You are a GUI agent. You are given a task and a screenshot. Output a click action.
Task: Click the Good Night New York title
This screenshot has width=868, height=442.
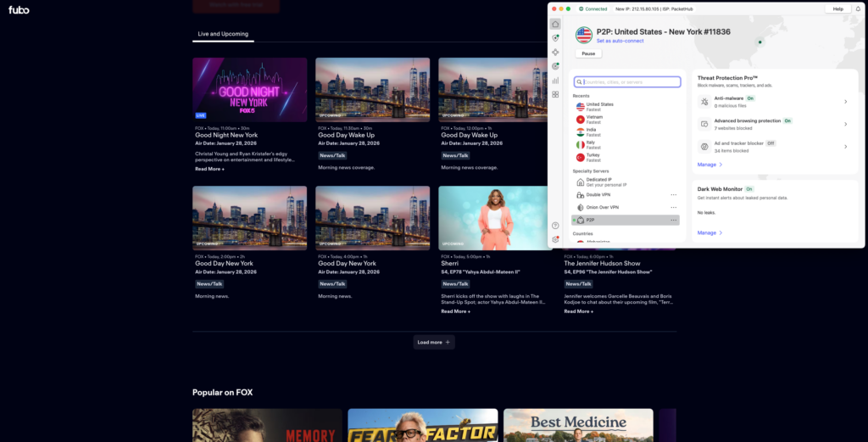click(226, 135)
